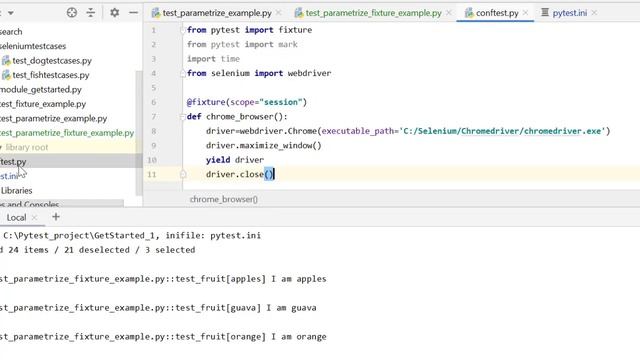Open project panel settings gear
This screenshot has height=360, width=640.
[x=115, y=13]
